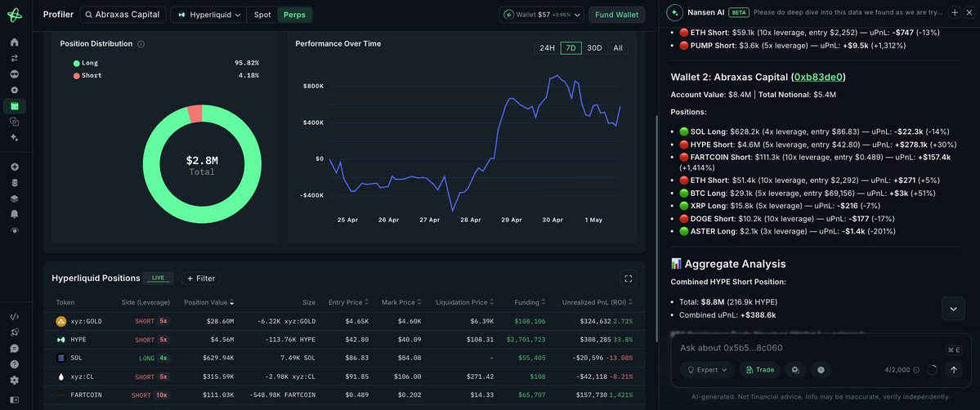Select the 24H performance range

[x=547, y=48]
